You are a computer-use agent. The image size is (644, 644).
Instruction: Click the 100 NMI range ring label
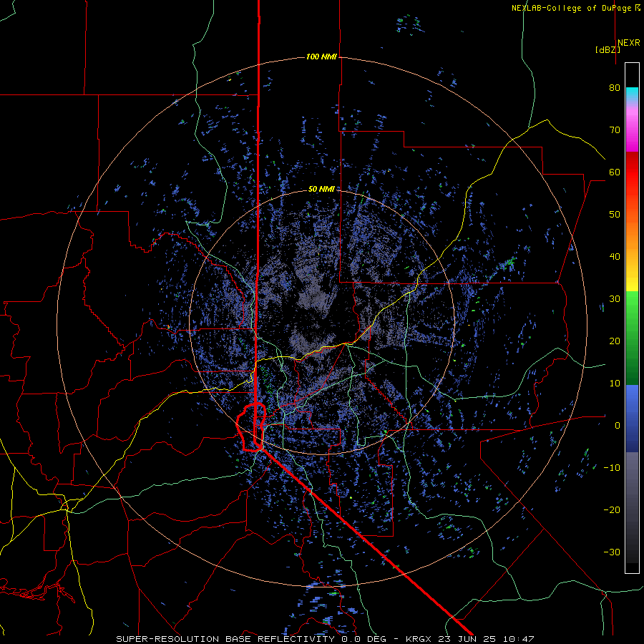321,57
